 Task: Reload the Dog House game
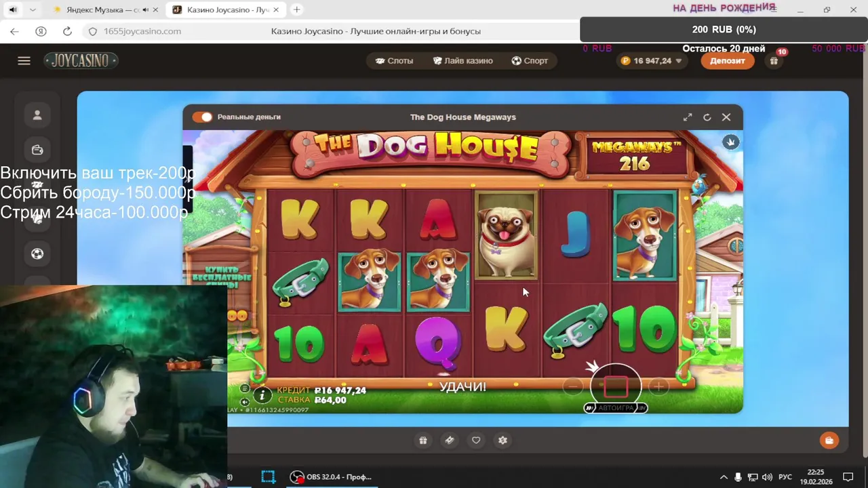[x=707, y=117]
